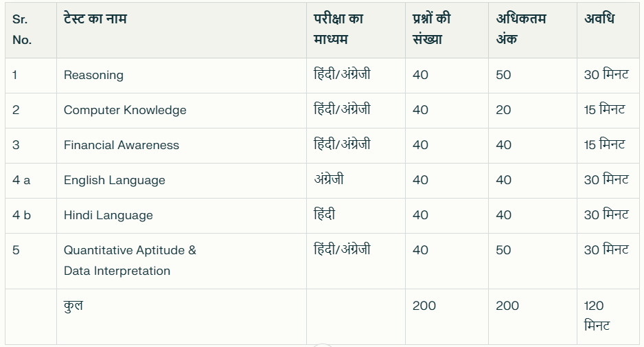This screenshot has height=347, width=644.
Task: Select the Computer Knowledge row text
Action: [x=125, y=110]
